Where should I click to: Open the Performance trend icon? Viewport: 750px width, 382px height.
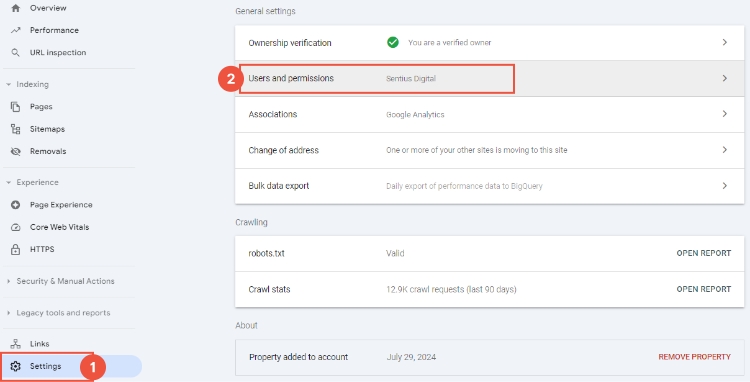16,30
